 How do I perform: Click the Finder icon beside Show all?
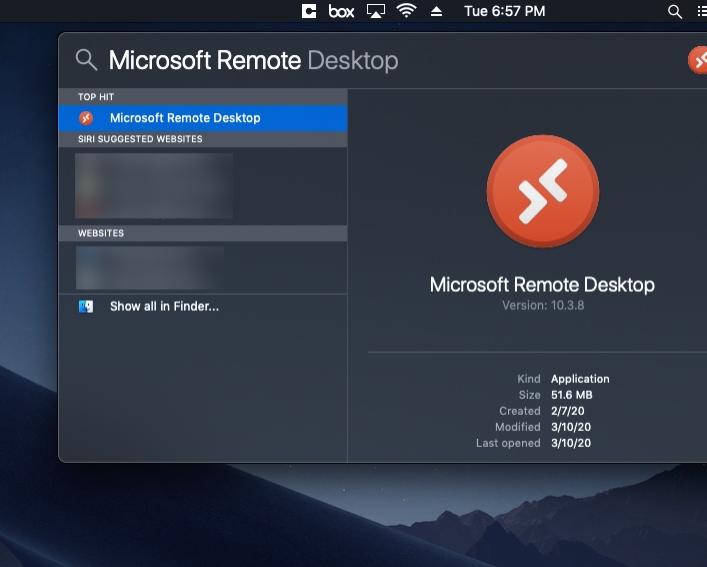coord(86,306)
